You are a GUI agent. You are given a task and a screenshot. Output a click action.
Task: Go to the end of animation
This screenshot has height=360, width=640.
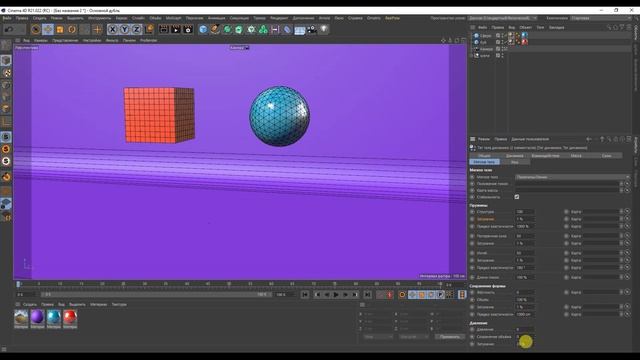[368, 294]
